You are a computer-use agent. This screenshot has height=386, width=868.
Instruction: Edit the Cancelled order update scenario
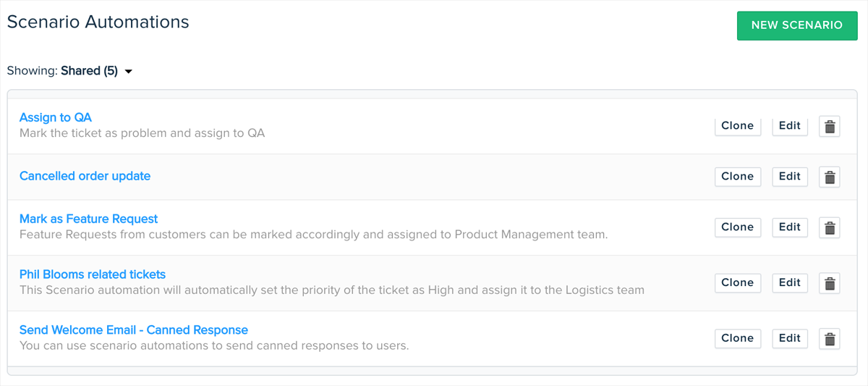(x=789, y=177)
